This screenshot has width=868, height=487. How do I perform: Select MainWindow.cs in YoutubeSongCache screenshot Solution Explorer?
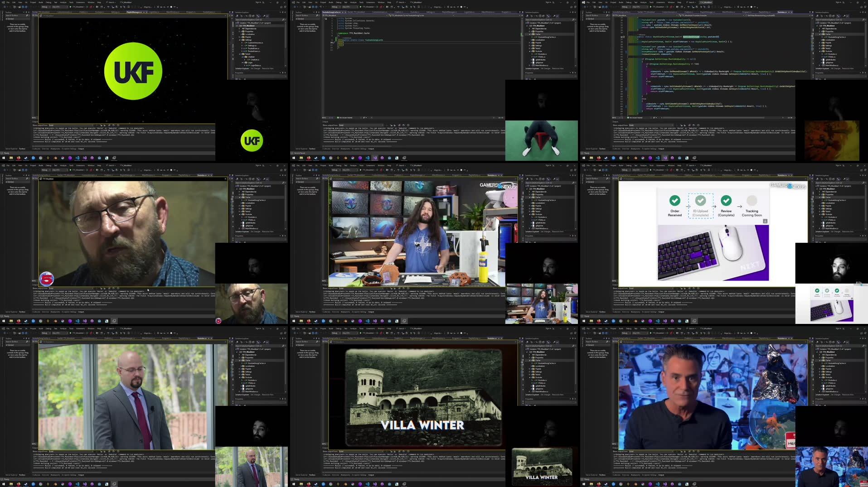point(542,65)
